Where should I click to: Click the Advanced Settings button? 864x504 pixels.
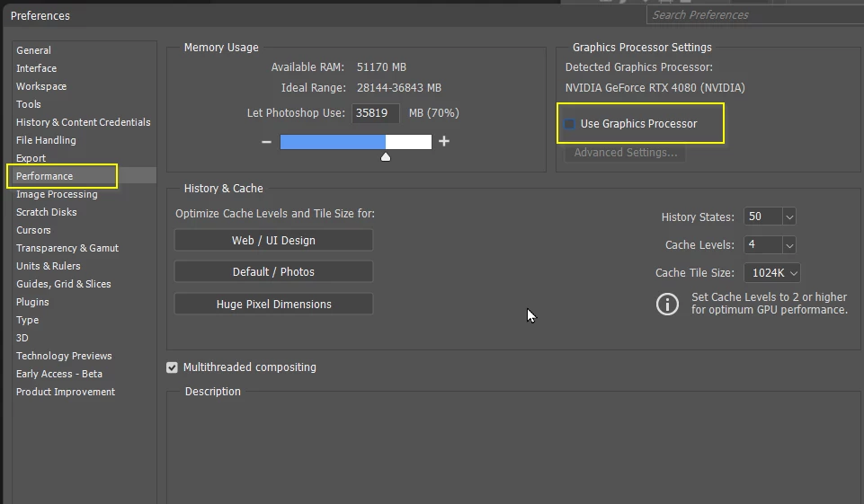pos(626,153)
